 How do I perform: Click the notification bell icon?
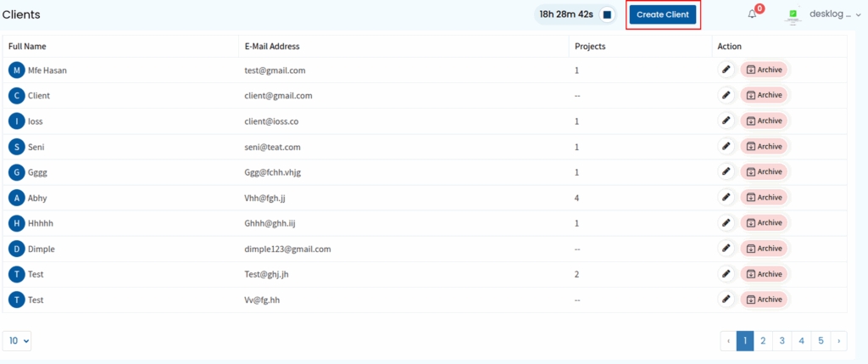click(752, 14)
